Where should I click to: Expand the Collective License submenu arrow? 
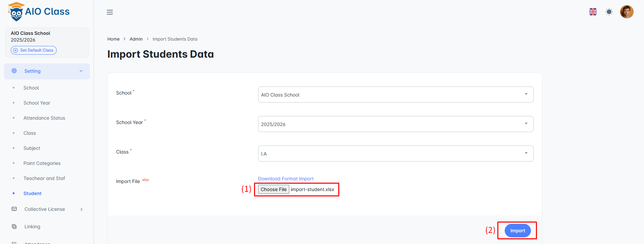point(81,209)
